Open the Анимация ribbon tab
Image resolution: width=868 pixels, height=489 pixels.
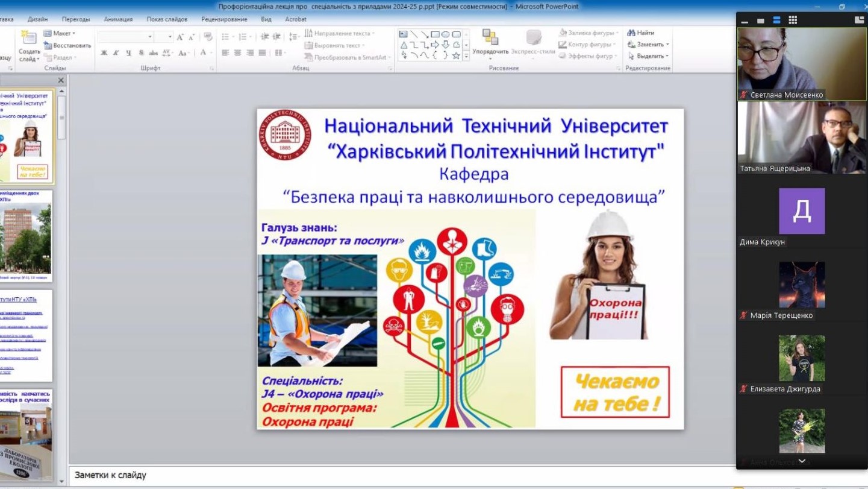(x=118, y=19)
